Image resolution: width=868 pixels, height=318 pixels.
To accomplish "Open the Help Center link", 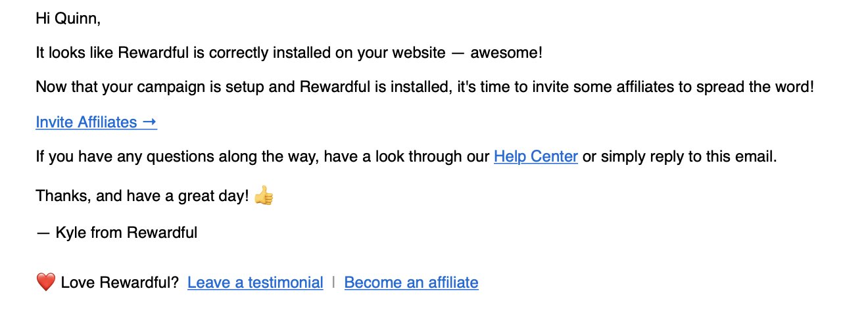I will coord(536,156).
